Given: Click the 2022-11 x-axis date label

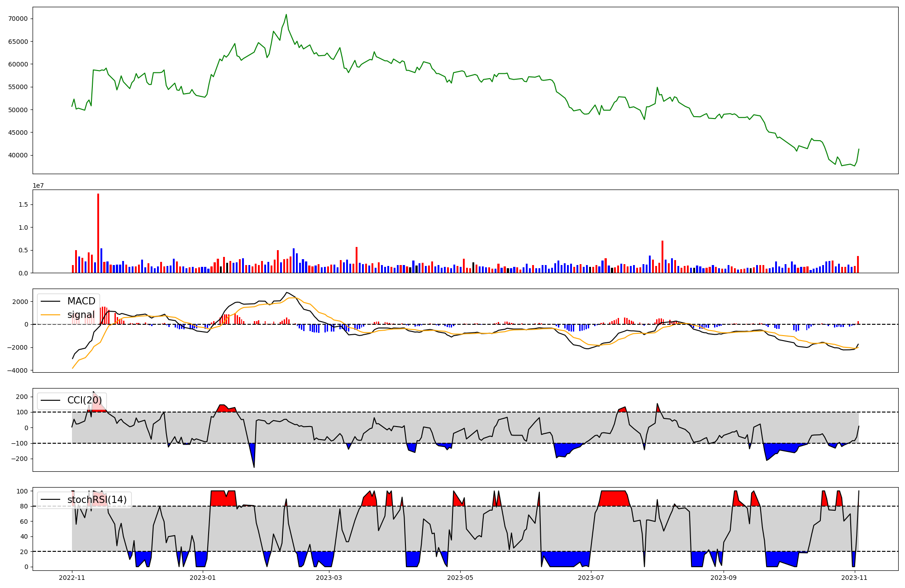Looking at the screenshot, I should point(72,578).
